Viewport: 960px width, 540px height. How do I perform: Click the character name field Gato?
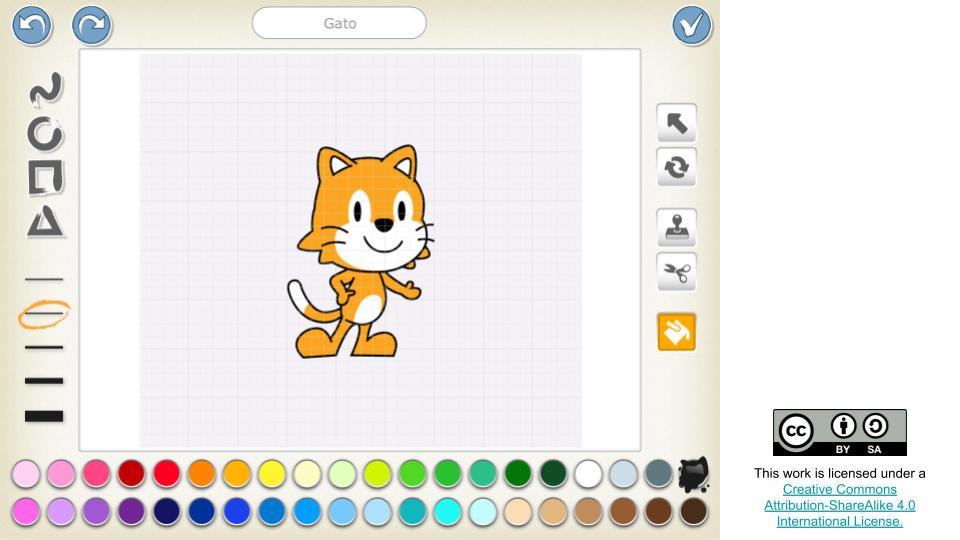point(339,23)
